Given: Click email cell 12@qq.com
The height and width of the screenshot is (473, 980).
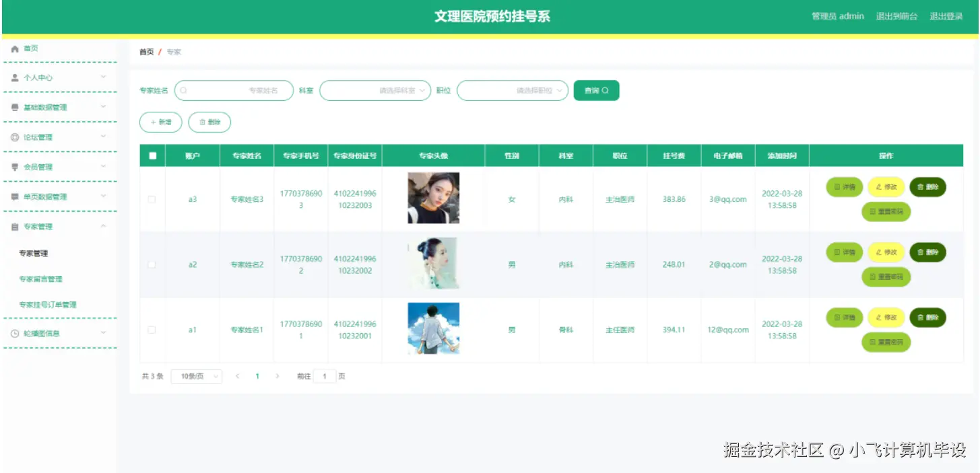Looking at the screenshot, I should (x=728, y=330).
